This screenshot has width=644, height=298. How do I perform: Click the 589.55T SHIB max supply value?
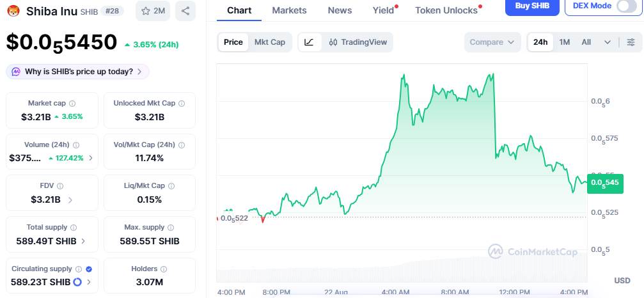pyautogui.click(x=150, y=241)
